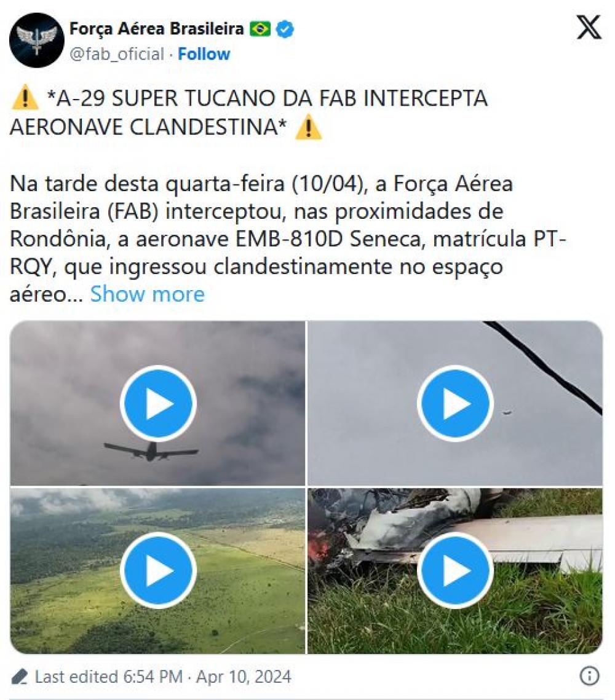Play the video of plane silhouette

tap(158, 404)
